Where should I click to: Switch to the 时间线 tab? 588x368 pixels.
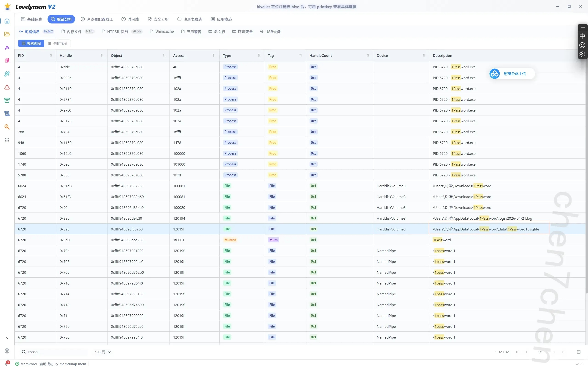click(x=130, y=19)
